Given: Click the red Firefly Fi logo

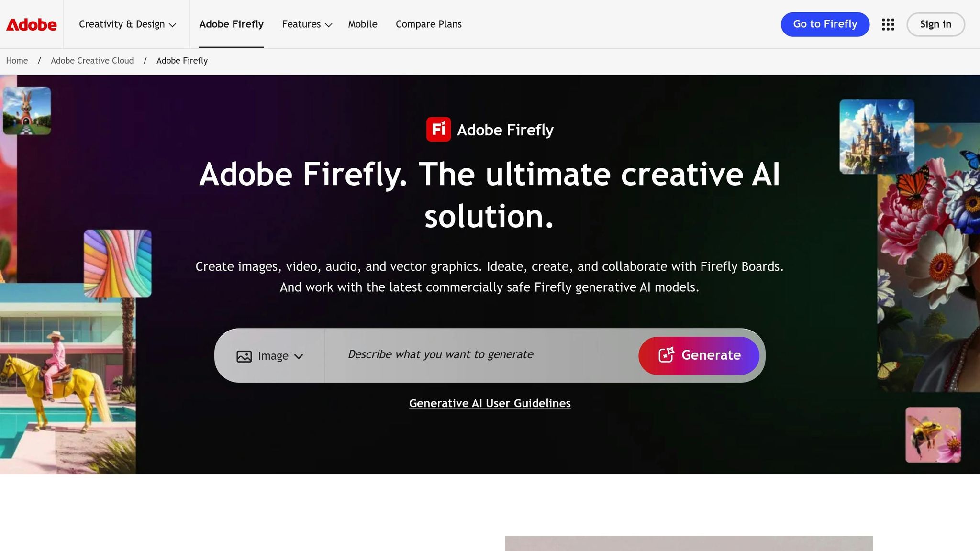Looking at the screenshot, I should coord(438,130).
